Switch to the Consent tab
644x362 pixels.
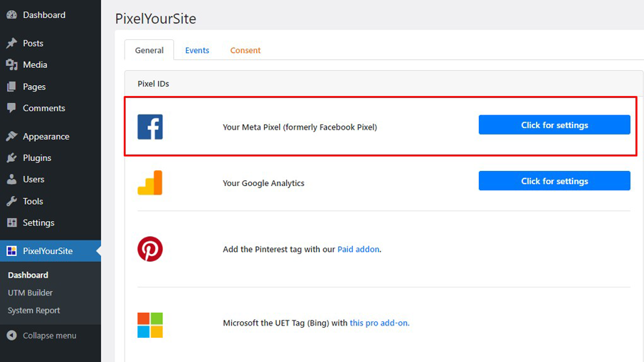tap(245, 50)
